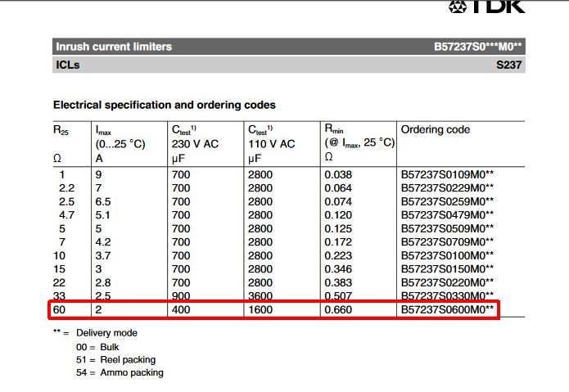
Task: Click the 60 Ω value in highlighted row
Action: click(60, 309)
